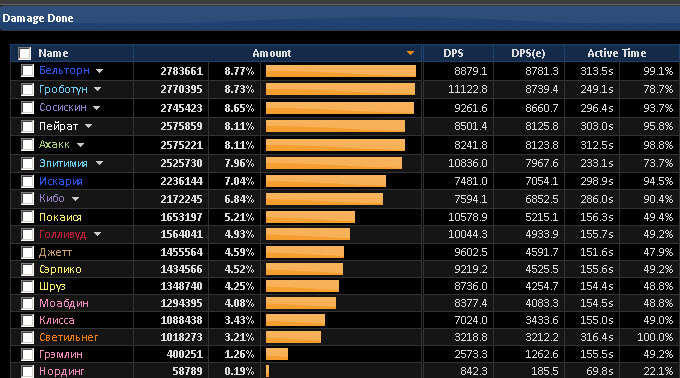Viewport: 680px width, 378px height.
Task: Click the small damage bar for Грэмлин
Action: click(x=277, y=354)
